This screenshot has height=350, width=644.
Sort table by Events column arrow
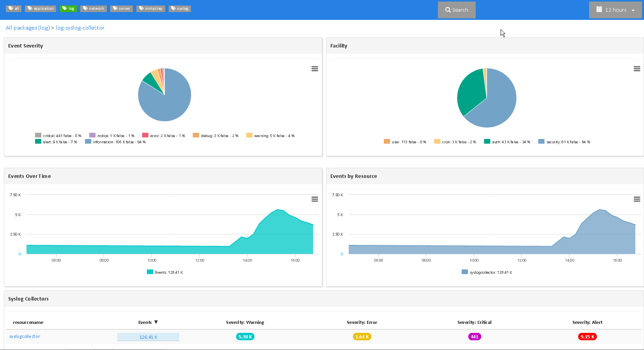[x=156, y=322]
